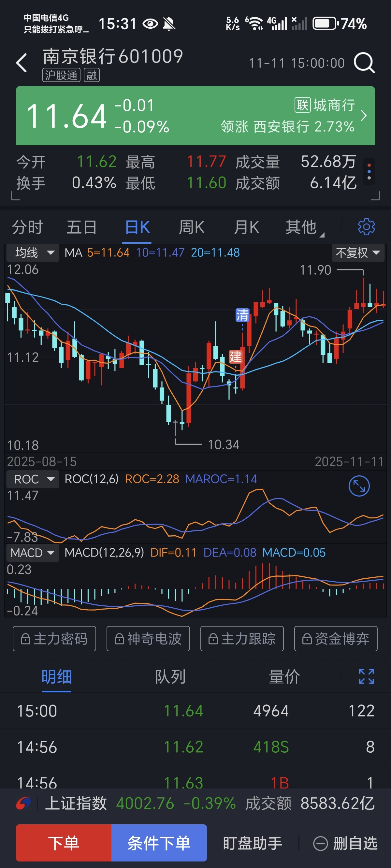Viewport: 391px width, 868px height.
Task: Tap the 14:56 11.62 trade row
Action: pyautogui.click(x=195, y=747)
